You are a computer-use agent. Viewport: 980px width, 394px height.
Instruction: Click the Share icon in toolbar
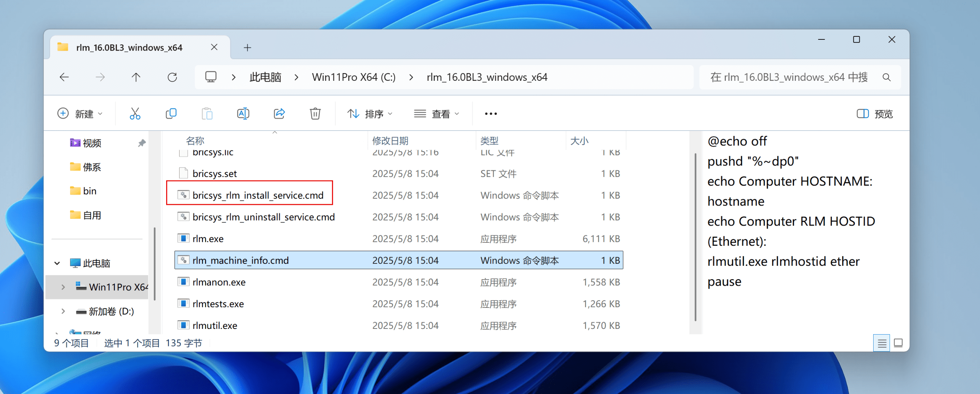click(x=279, y=114)
